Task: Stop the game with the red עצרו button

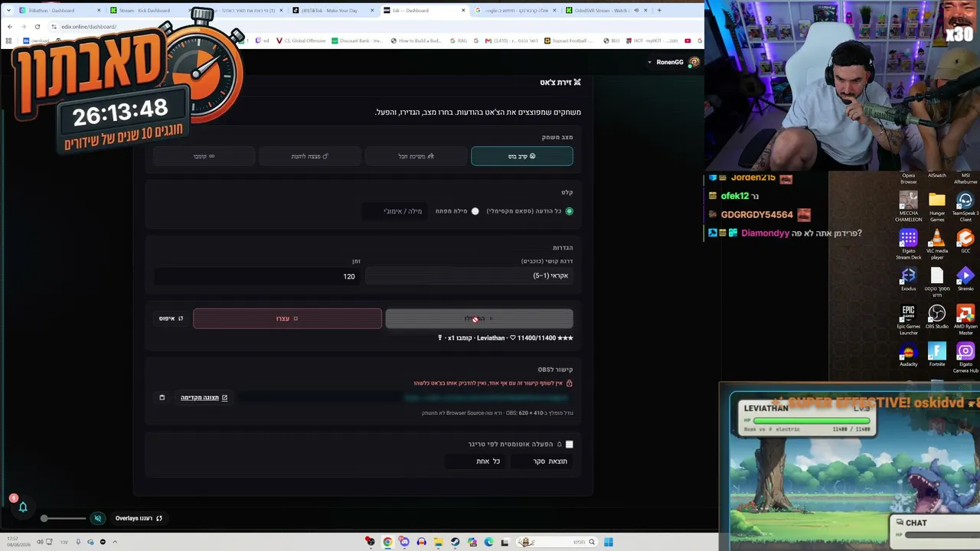Action: point(287,318)
